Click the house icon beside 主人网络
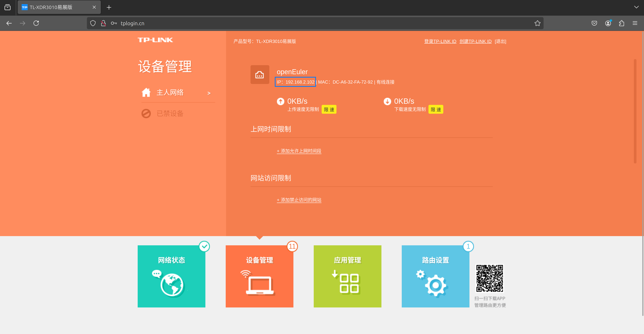Image resolution: width=644 pixels, height=334 pixels. 146,92
